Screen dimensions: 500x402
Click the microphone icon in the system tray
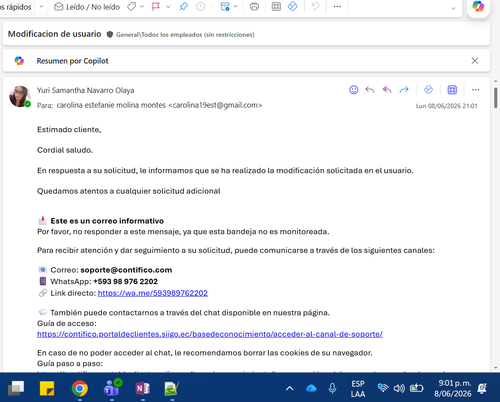tap(332, 388)
